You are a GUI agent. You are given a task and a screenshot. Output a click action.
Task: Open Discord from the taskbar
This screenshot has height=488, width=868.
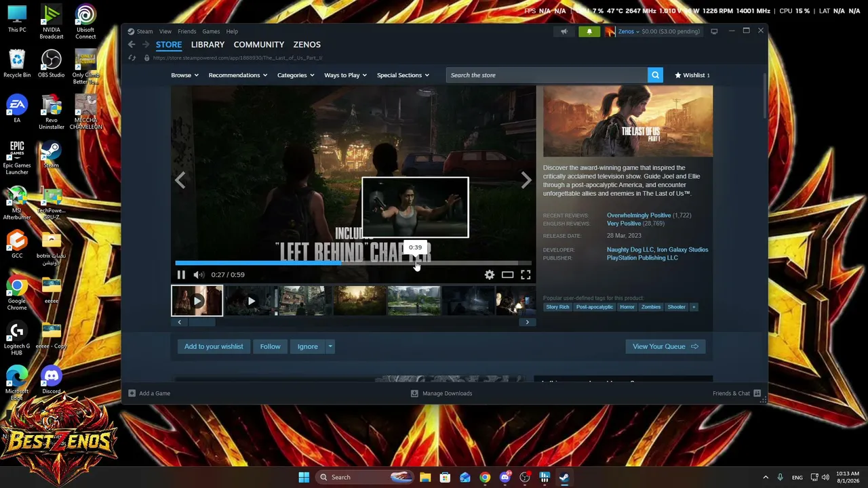coord(505,477)
